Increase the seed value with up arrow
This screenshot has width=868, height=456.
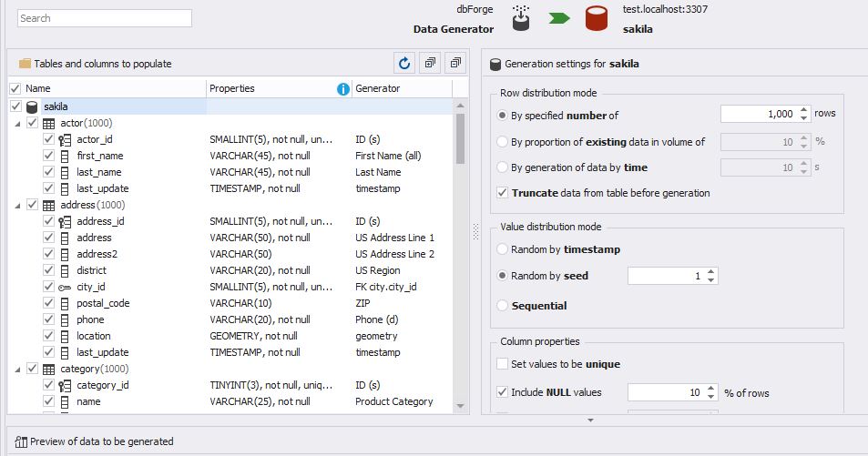711,271
